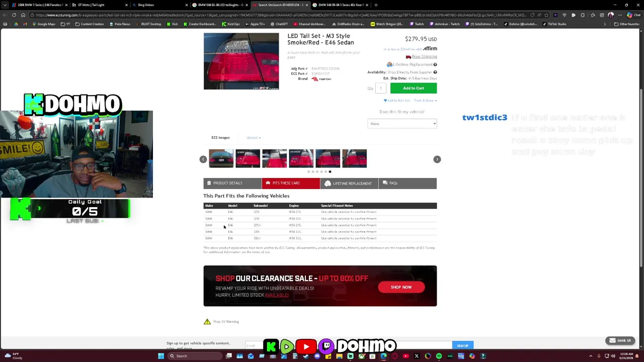Viewport: 644px width, 362px height.
Task: Click the Email Us chat button
Action: 620,340
